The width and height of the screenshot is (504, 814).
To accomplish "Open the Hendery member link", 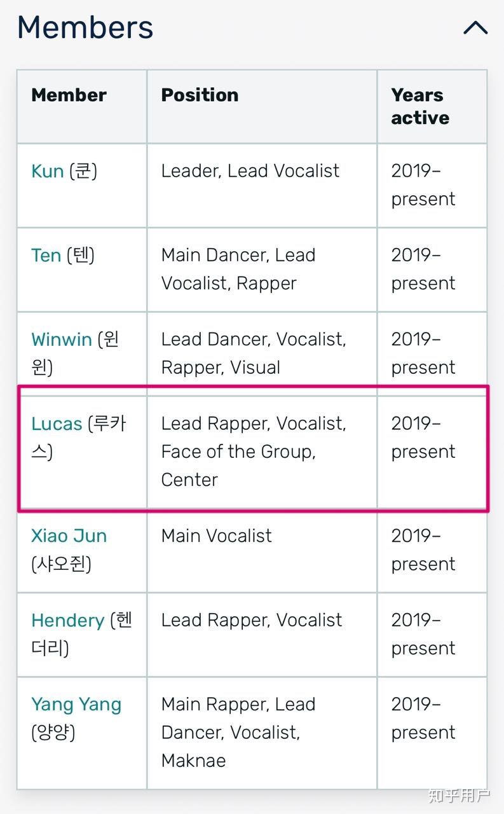I will coord(67,620).
